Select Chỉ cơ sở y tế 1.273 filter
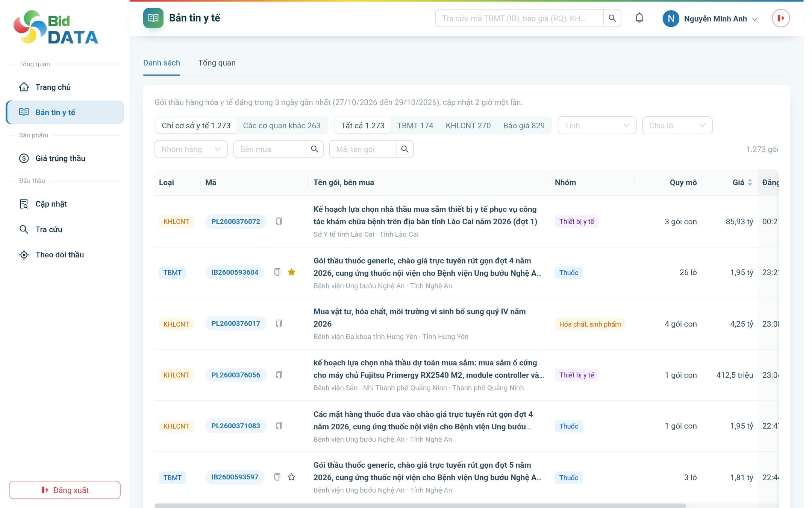The width and height of the screenshot is (812, 508). 196,125
